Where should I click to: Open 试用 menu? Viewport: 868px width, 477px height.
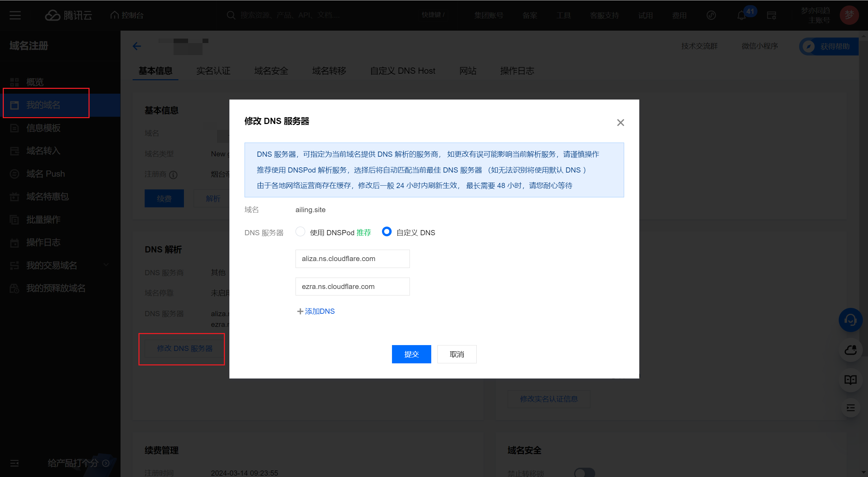[645, 15]
